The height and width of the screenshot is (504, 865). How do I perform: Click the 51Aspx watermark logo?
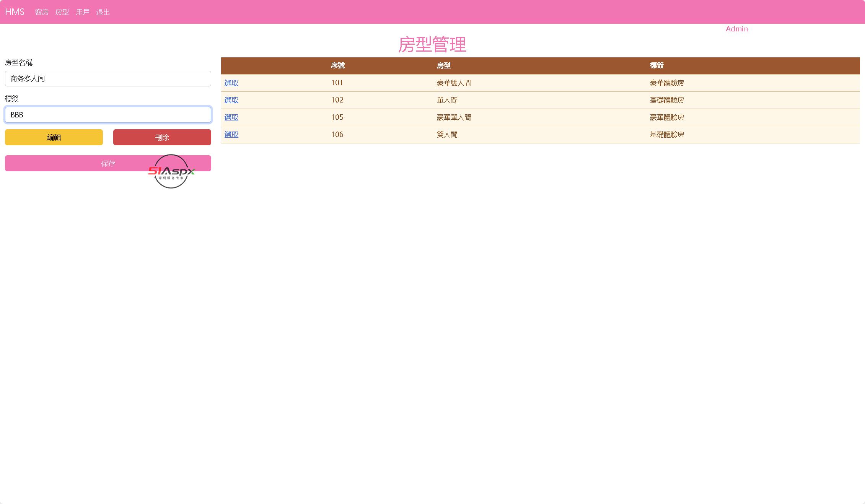click(x=171, y=172)
